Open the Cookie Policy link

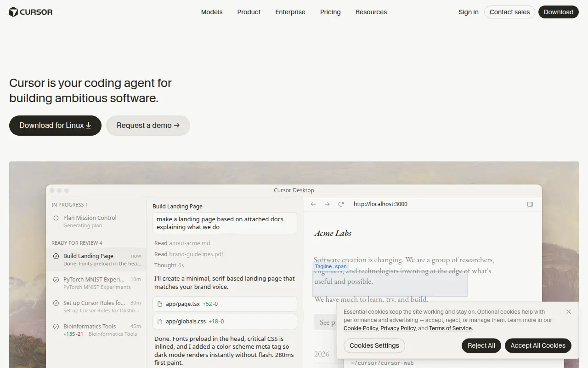point(361,328)
